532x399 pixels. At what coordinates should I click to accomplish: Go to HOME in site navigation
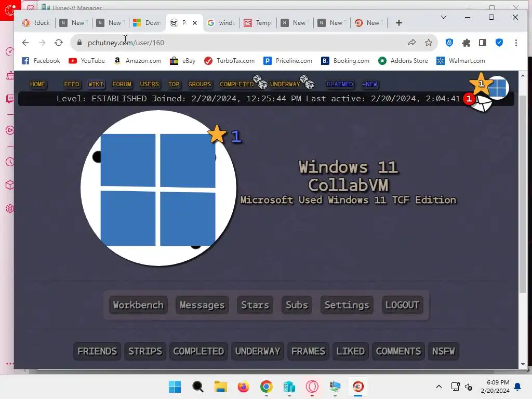pos(37,84)
